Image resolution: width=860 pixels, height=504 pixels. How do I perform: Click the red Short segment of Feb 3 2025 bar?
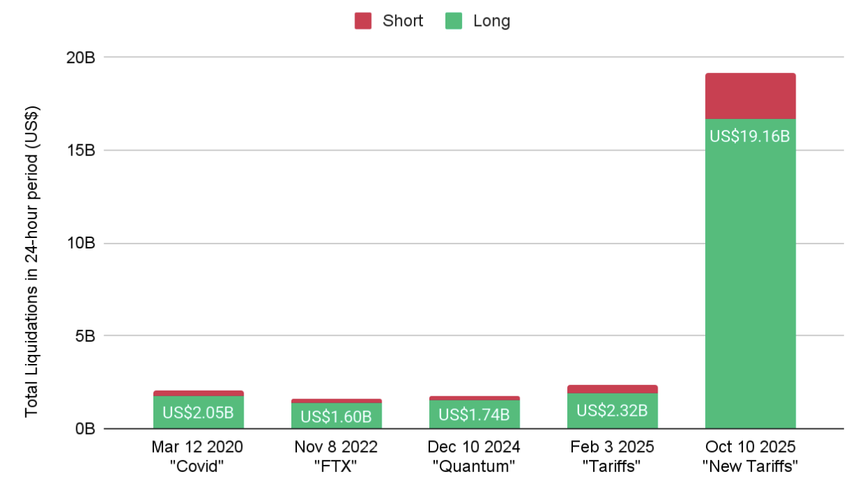612,389
